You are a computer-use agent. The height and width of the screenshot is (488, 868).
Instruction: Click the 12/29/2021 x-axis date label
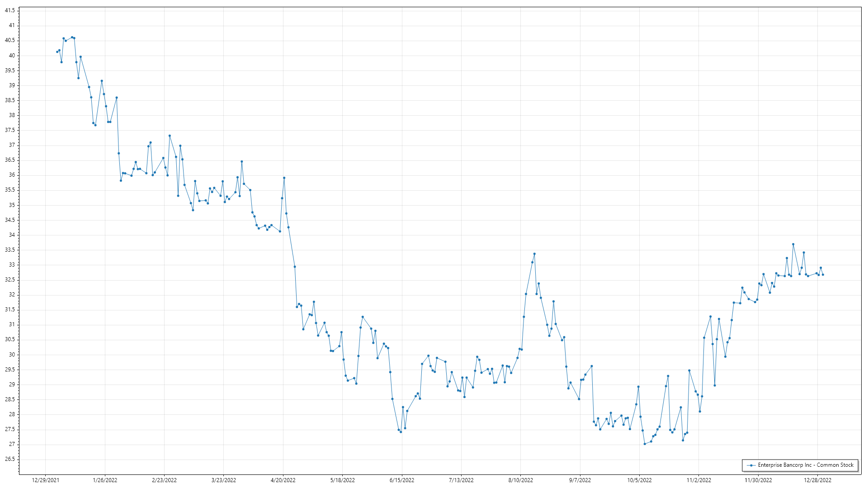[x=45, y=480]
